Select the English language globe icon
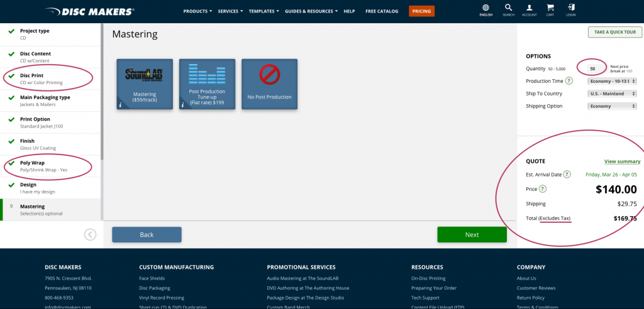The image size is (644, 309). pyautogui.click(x=486, y=9)
